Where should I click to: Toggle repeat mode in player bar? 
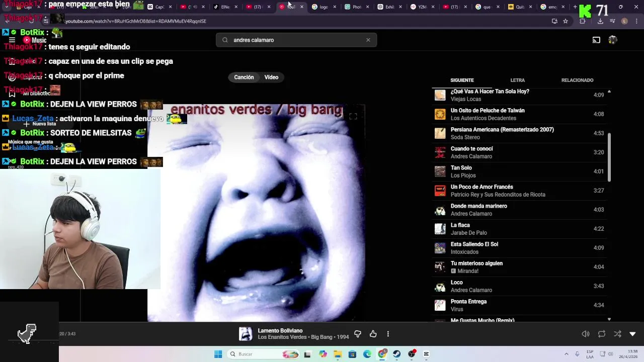click(602, 334)
